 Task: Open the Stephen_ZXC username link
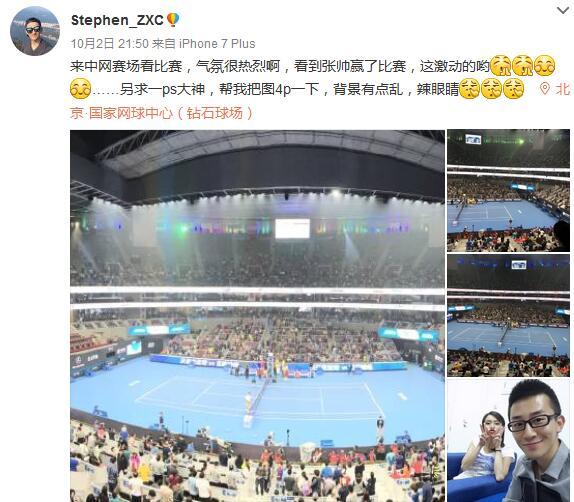[117, 20]
